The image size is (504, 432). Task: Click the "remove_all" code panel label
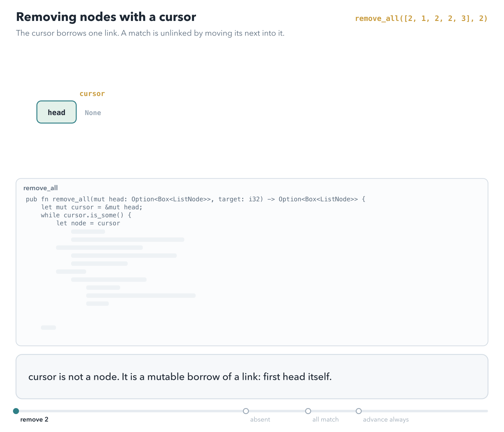(41, 188)
